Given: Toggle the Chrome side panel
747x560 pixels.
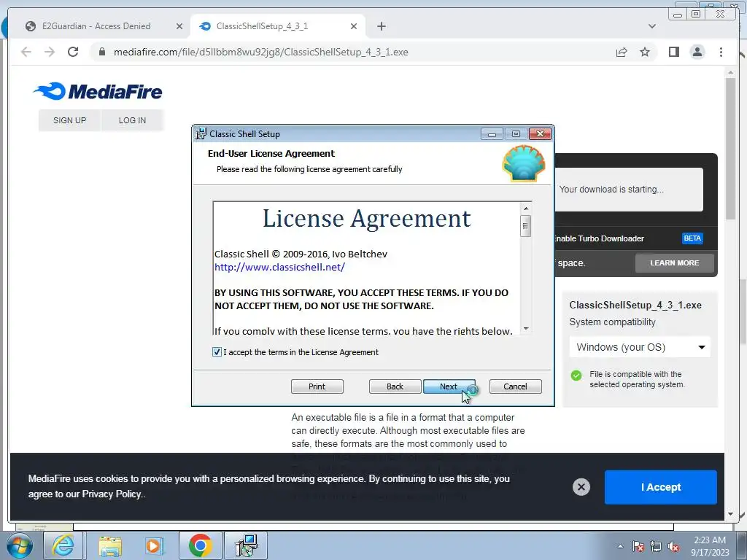Looking at the screenshot, I should pos(673,52).
